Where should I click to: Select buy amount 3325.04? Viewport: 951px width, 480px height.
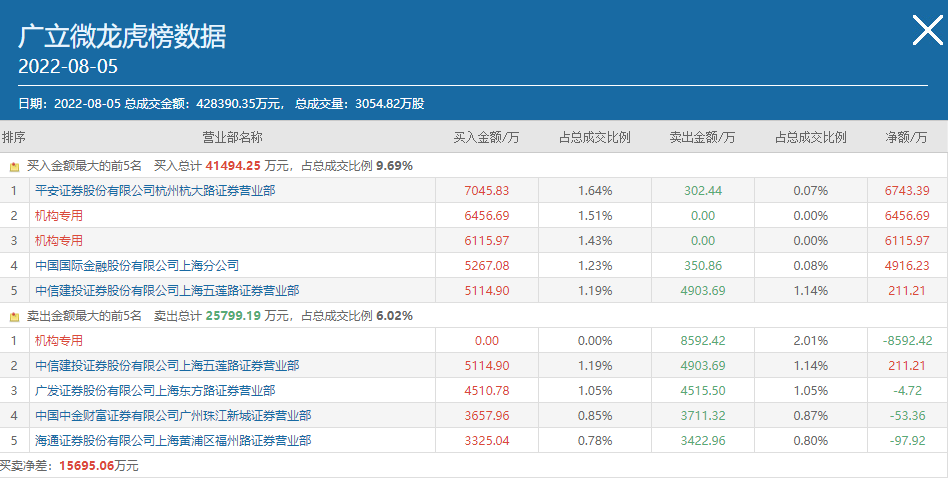point(486,440)
